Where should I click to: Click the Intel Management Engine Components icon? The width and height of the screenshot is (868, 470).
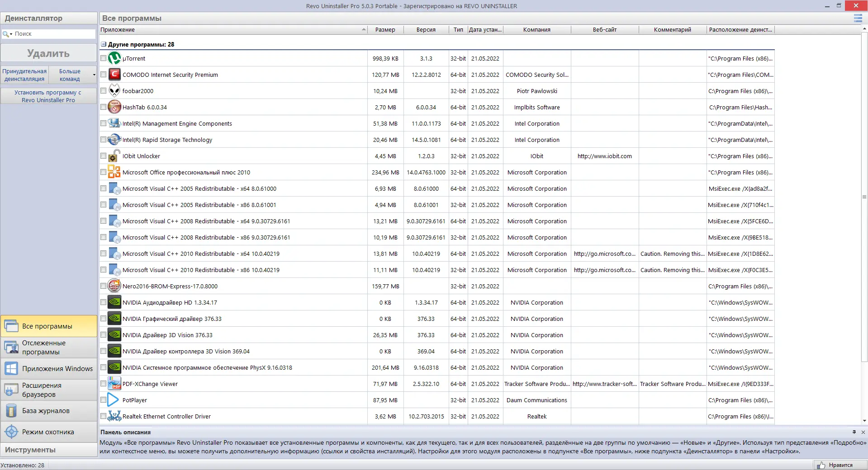114,123
